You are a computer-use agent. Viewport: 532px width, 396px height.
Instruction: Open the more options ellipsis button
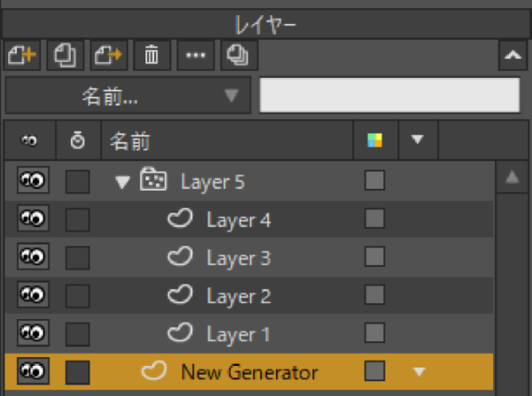point(195,56)
